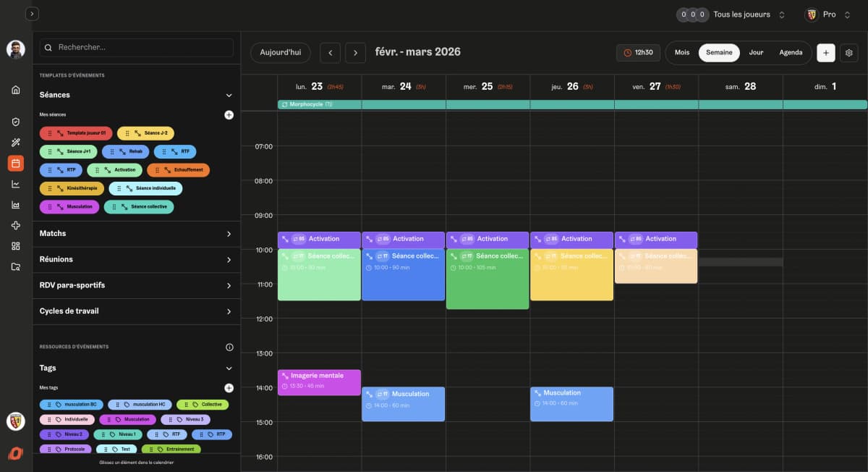Select the green Collective tag chip
This screenshot has width=868, height=472.
[x=203, y=404]
